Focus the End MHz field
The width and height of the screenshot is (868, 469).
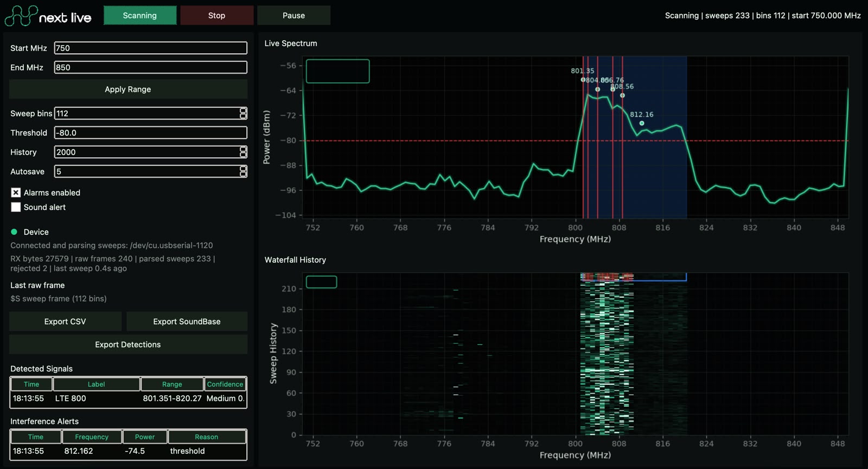click(151, 67)
